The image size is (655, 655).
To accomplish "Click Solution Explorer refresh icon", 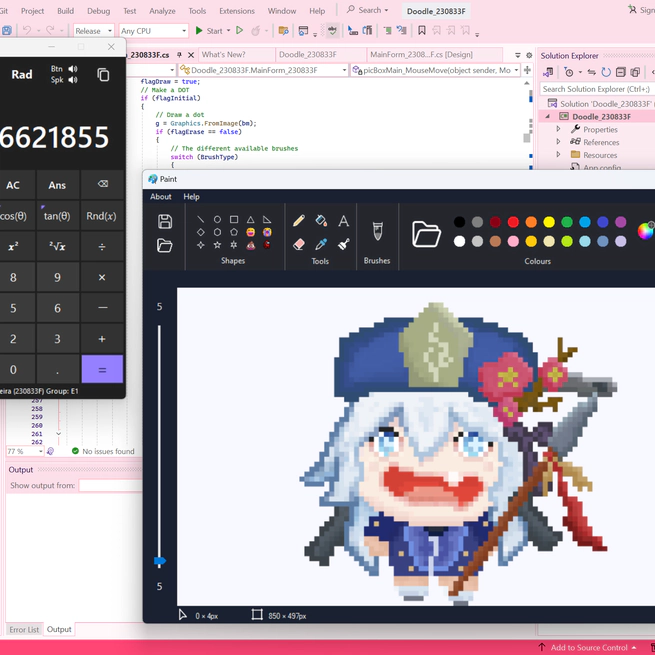I will point(606,72).
